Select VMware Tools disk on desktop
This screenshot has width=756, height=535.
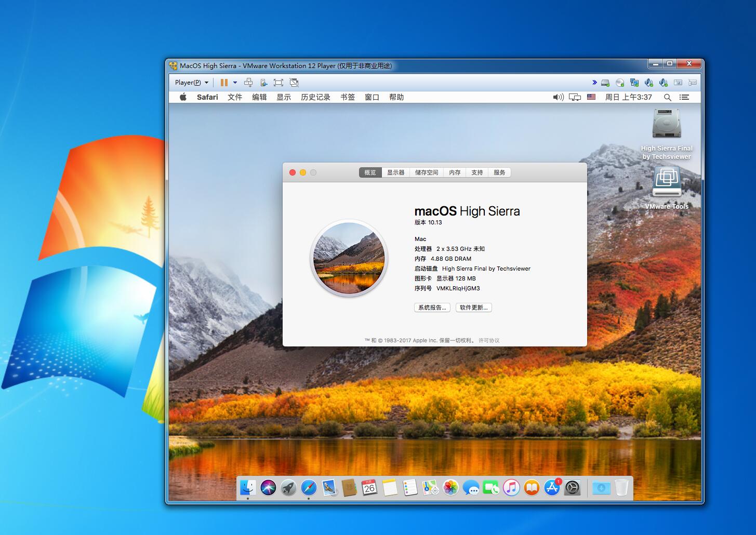coord(667,189)
